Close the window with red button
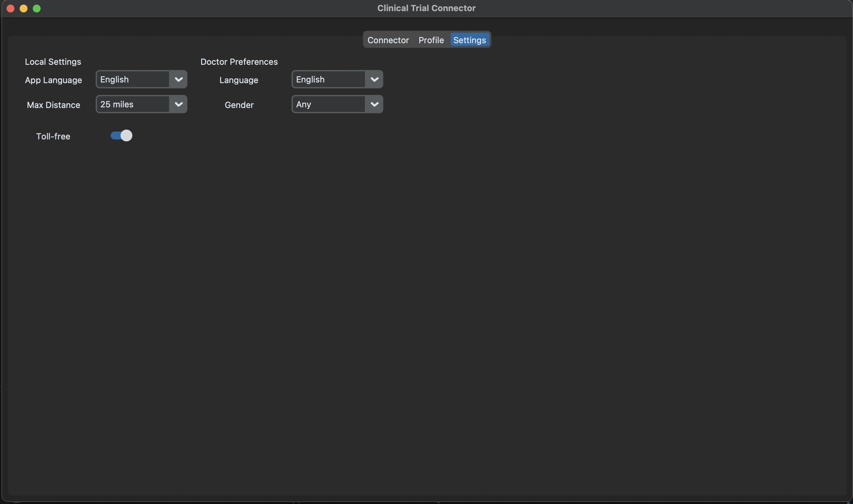Image resolution: width=853 pixels, height=504 pixels. (x=10, y=9)
